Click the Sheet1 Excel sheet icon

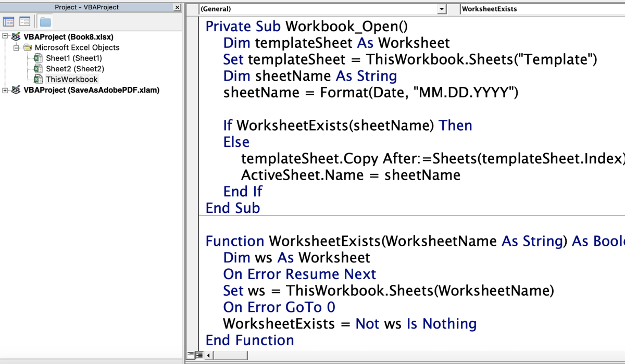[x=38, y=58]
